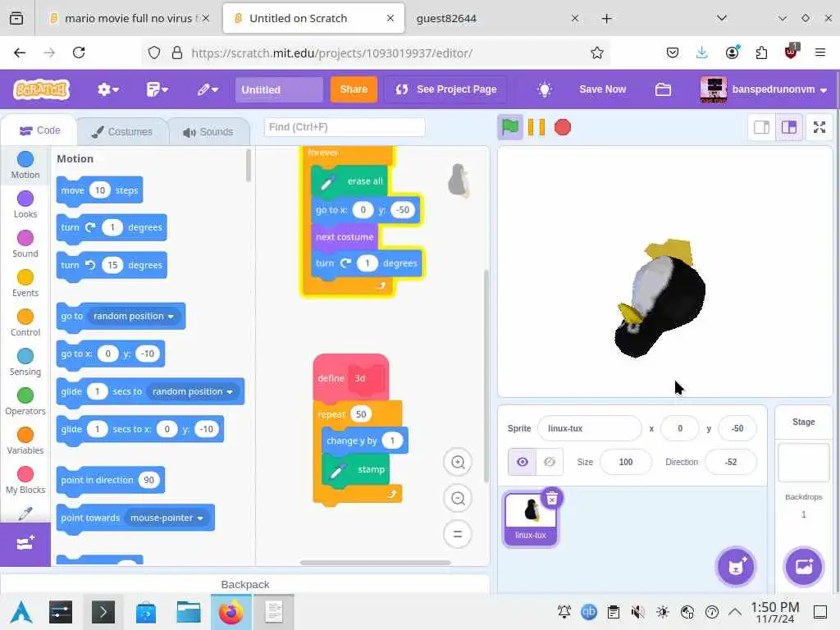Switch to the Code tab
The width and height of the screenshot is (840, 630).
39,130
